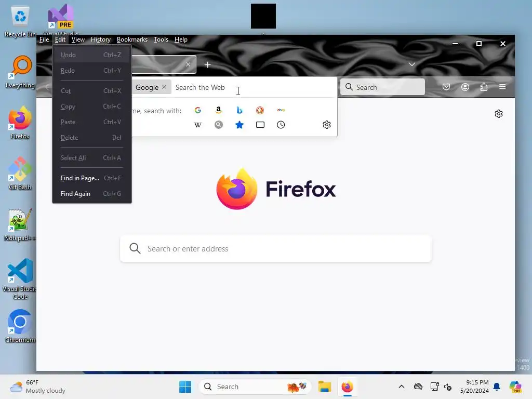Open Firefox account avatar icon
532x399 pixels.
[465, 87]
